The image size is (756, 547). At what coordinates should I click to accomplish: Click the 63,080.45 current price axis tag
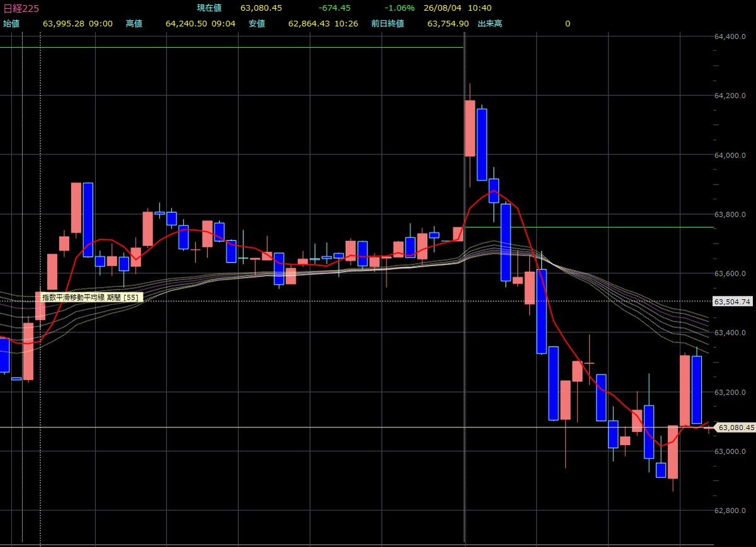(735, 427)
